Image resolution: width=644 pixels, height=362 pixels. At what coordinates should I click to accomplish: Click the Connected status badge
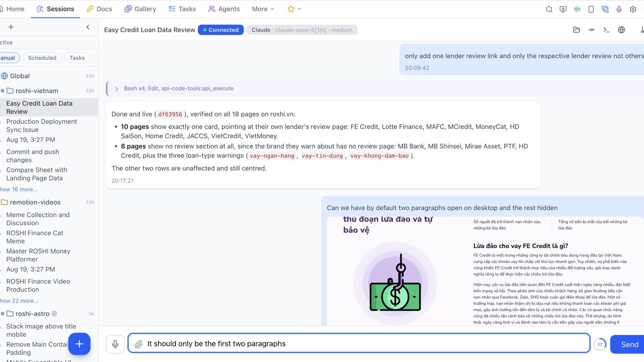[x=221, y=30]
